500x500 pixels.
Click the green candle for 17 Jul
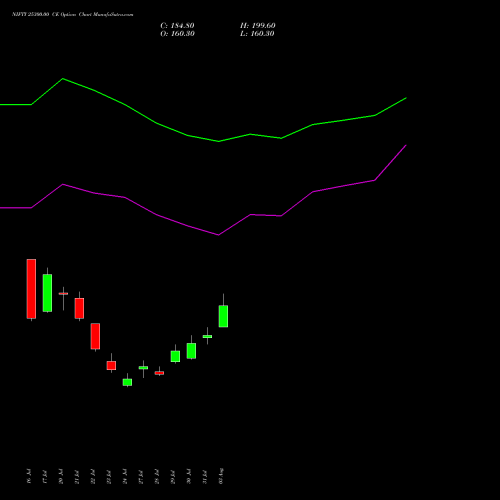[x=47, y=293]
